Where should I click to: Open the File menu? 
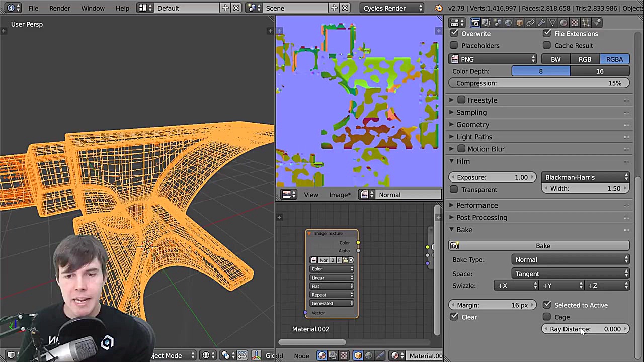pos(33,8)
